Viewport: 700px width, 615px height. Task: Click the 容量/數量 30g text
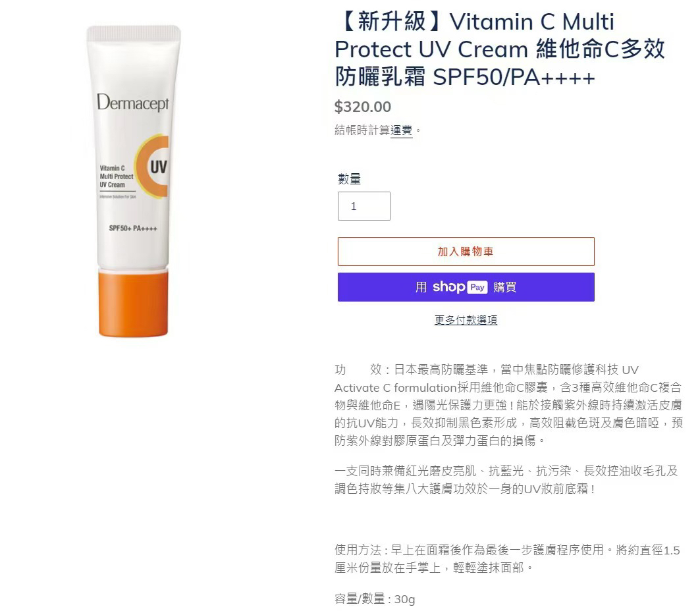pos(375,599)
